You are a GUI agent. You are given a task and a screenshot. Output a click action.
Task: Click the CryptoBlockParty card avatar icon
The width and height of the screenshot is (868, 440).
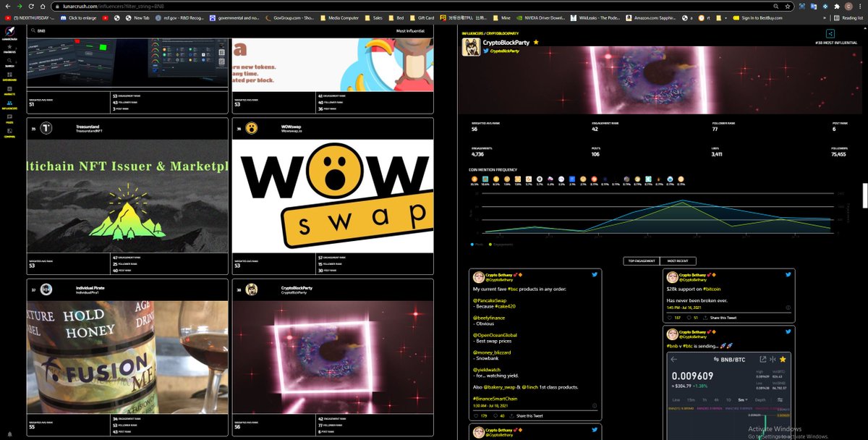tap(251, 289)
